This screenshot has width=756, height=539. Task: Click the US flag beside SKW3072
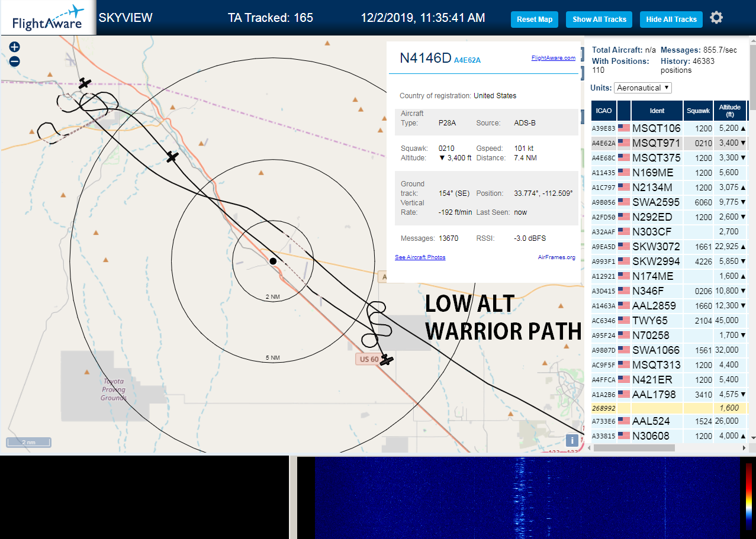624,246
